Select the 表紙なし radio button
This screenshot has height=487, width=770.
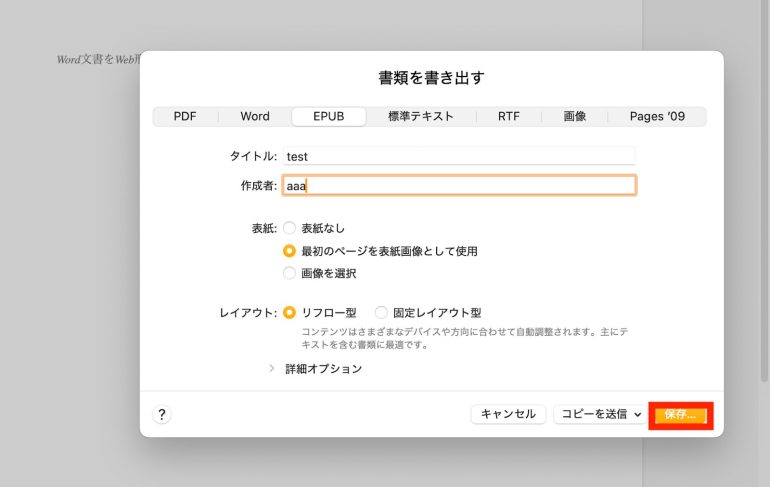click(289, 228)
